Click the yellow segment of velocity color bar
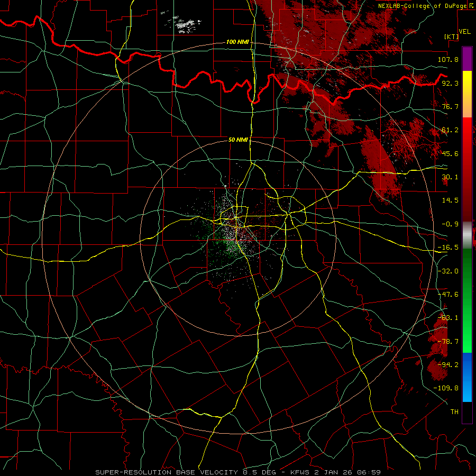The image size is (476, 476). click(467, 83)
